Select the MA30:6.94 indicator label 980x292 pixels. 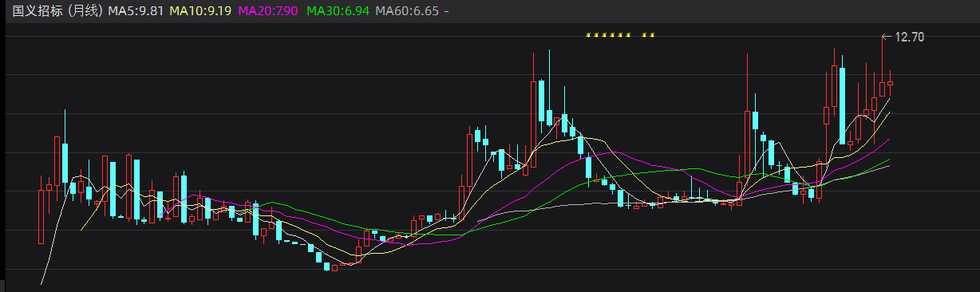click(x=338, y=12)
